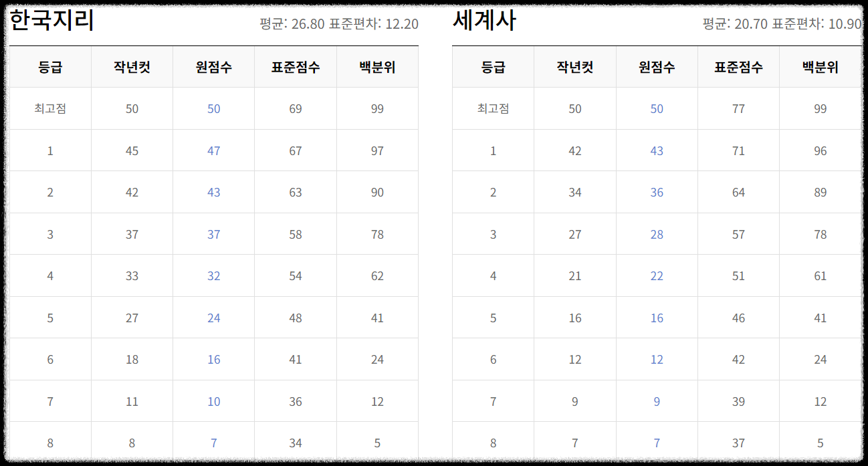This screenshot has height=466, width=868.
Task: Click the 표준점수 value 71 for grade 1 in 세계사
Action: (738, 150)
